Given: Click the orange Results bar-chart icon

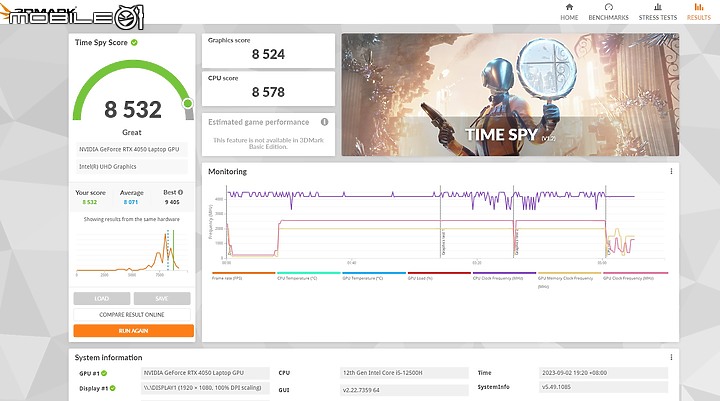Looking at the screenshot, I should tap(698, 7).
